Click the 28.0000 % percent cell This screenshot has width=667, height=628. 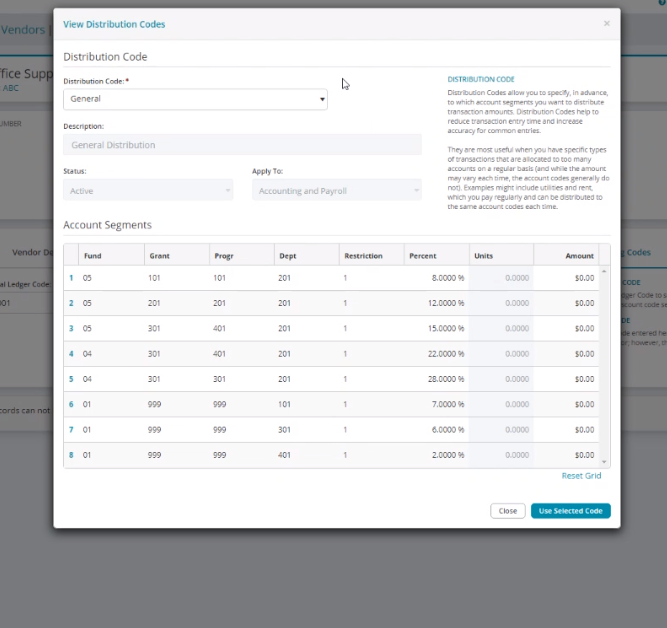click(437, 379)
